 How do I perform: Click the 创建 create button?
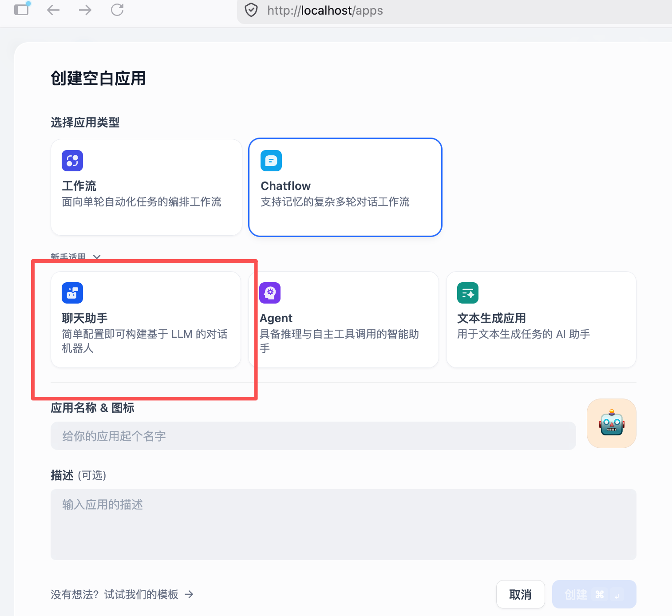point(594,594)
